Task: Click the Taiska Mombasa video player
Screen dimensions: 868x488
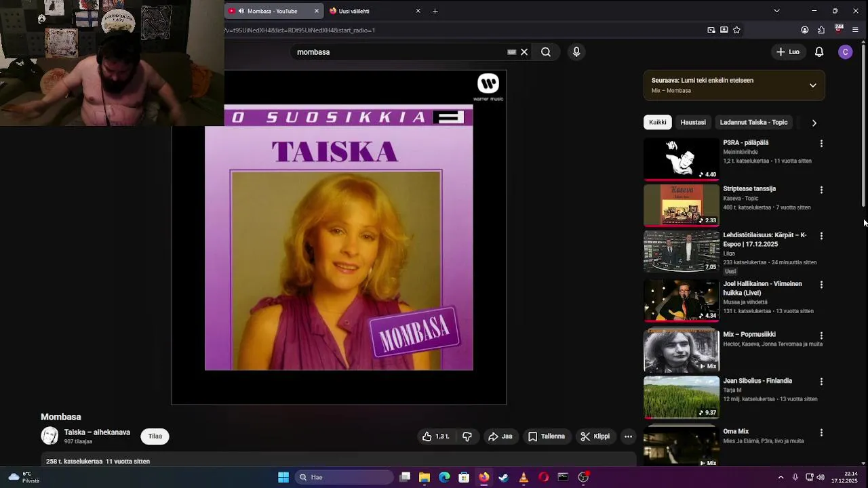Action: pos(339,237)
